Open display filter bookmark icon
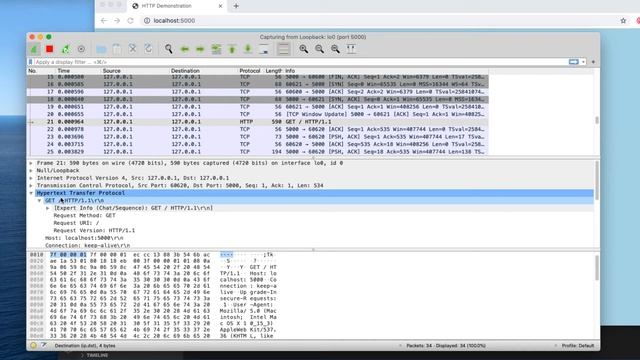Image resolution: width=640 pixels, height=360 pixels. (x=30, y=62)
